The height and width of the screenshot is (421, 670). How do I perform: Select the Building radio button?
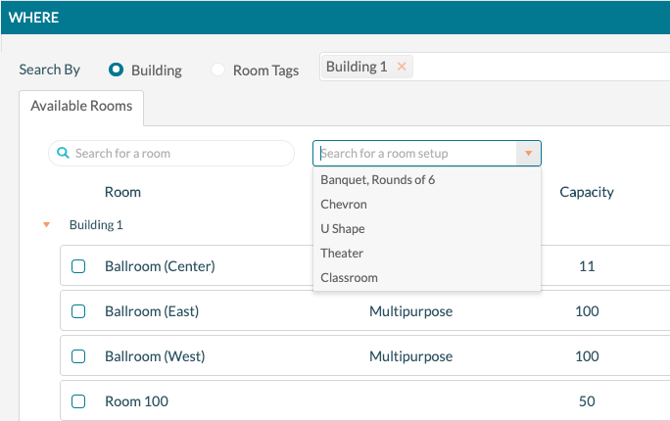116,70
